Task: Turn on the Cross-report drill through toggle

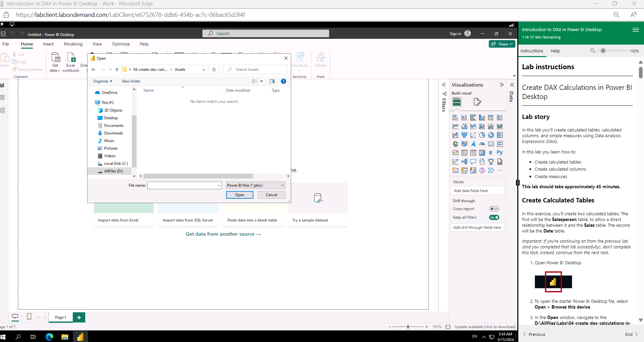Action: click(494, 209)
